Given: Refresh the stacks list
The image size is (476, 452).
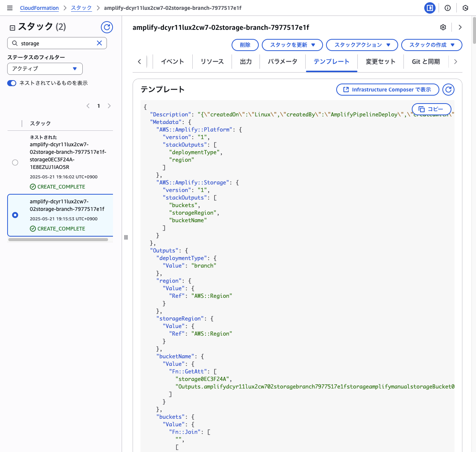Looking at the screenshot, I should 107,27.
